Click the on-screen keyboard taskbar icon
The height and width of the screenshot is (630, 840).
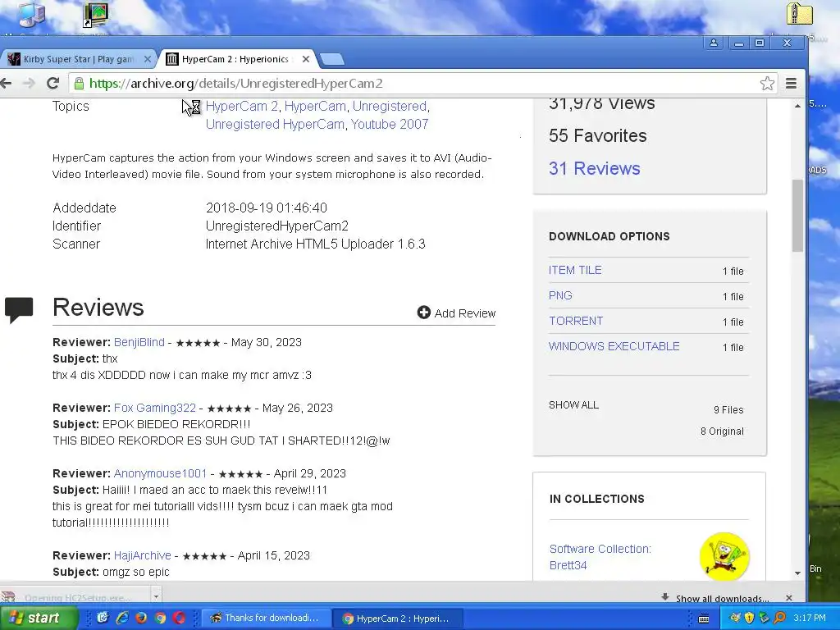click(x=704, y=619)
